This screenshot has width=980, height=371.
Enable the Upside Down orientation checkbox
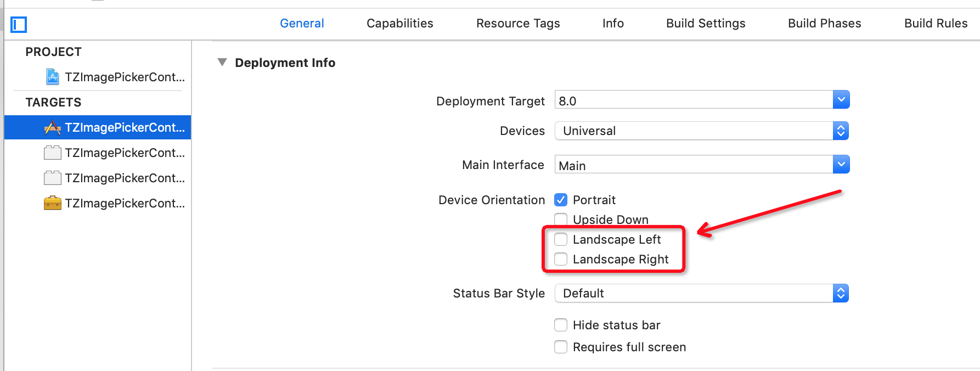pos(561,220)
